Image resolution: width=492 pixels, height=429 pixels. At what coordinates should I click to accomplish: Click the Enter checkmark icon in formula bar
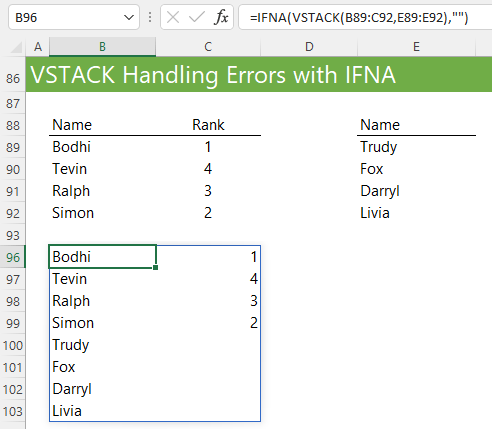point(197,17)
